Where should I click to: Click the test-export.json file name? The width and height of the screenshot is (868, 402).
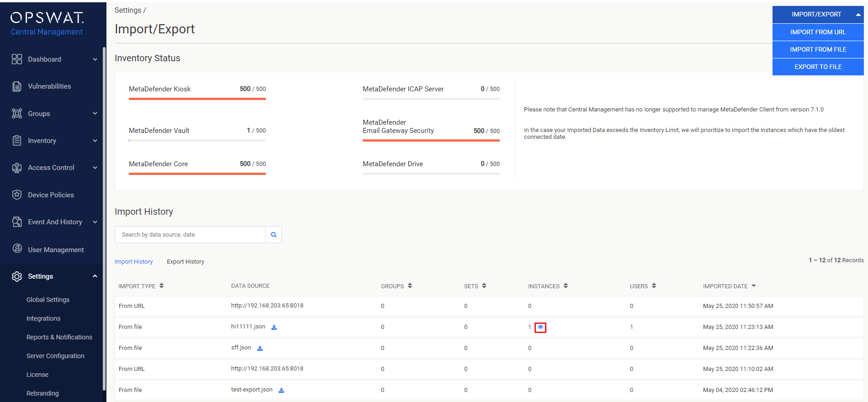(x=252, y=390)
